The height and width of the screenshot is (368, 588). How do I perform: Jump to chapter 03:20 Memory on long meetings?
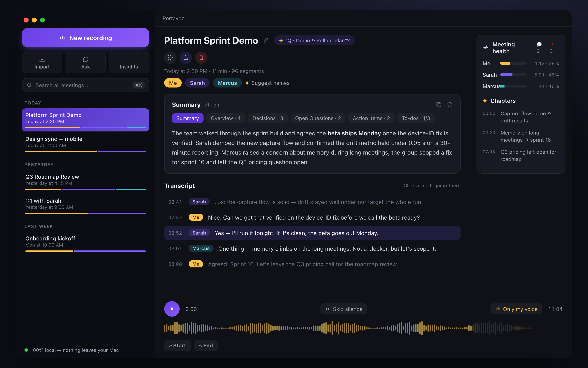pyautogui.click(x=521, y=136)
